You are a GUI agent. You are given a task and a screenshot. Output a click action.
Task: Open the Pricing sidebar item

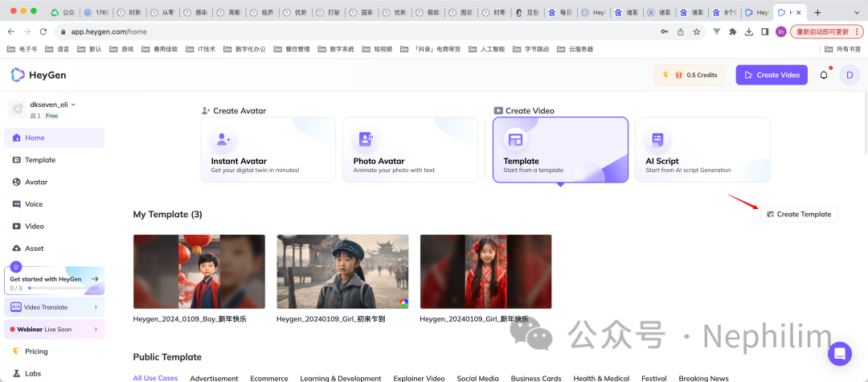pyautogui.click(x=55, y=351)
